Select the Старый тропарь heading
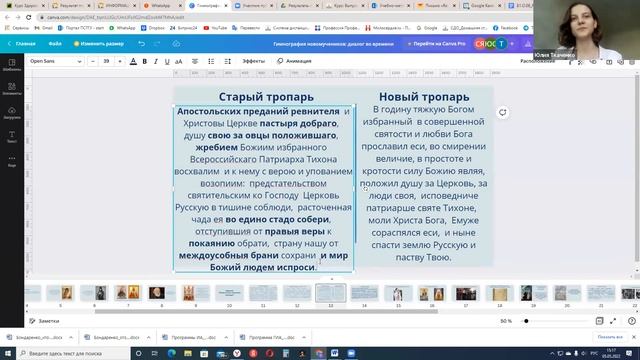The image size is (640, 360). pos(266,97)
